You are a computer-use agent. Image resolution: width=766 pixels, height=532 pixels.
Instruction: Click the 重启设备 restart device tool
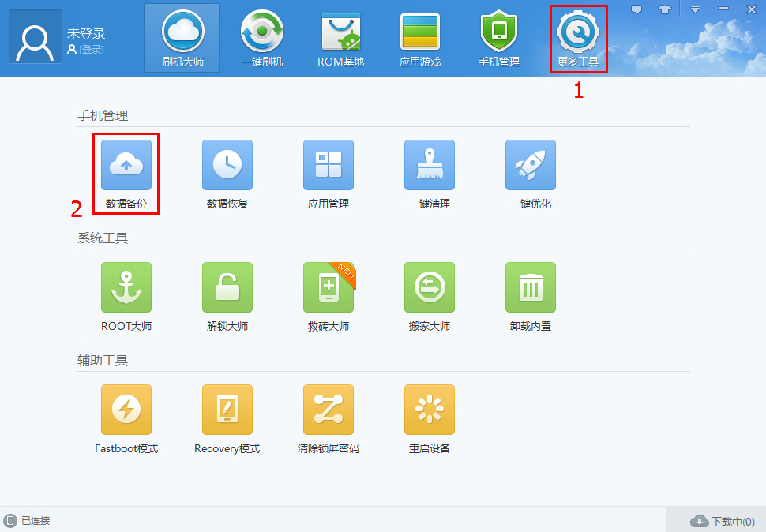click(429, 410)
